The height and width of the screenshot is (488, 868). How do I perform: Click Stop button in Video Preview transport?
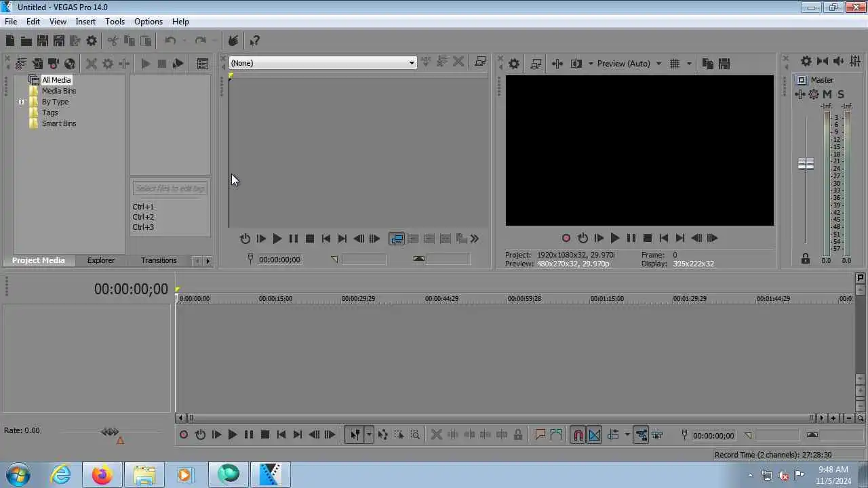pos(648,238)
